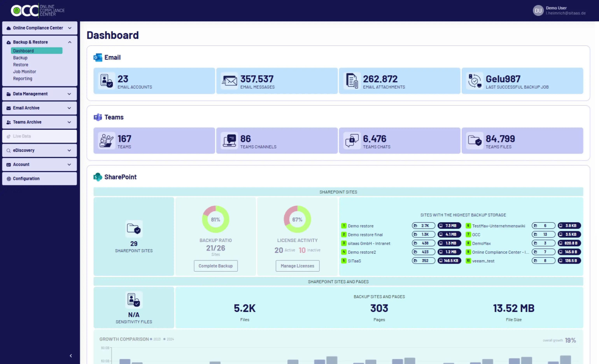Click the Email Attachments document icon

pyautogui.click(x=352, y=81)
